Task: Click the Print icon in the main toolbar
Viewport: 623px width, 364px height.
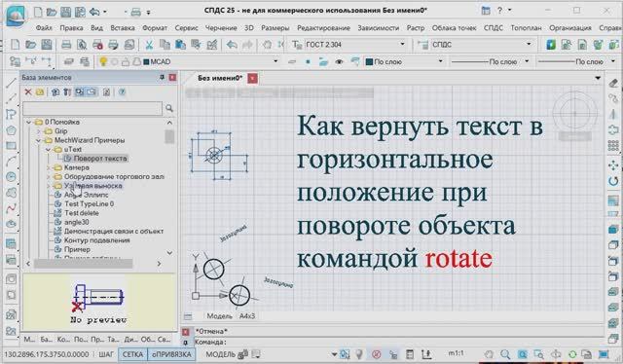Action: pyautogui.click(x=66, y=45)
